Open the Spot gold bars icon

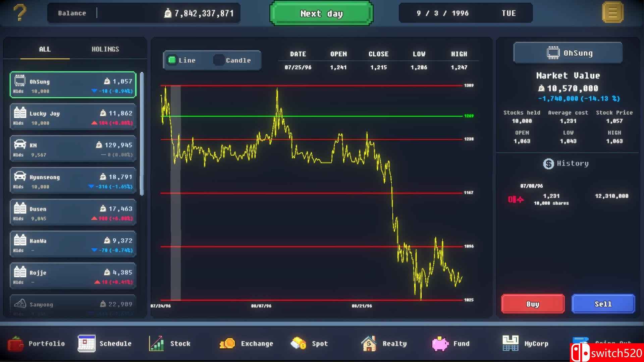[298, 344]
